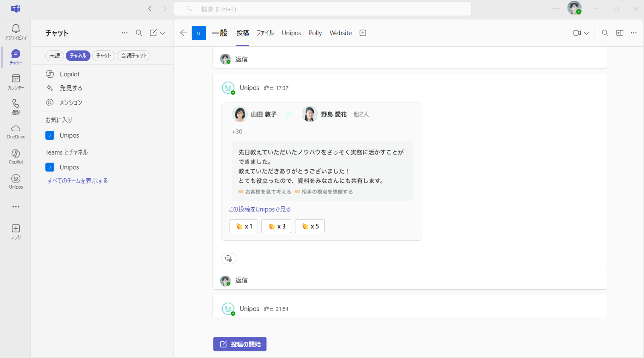This screenshot has height=358, width=644.
Task: Toggle the 会議チャット filter chip
Action: (x=133, y=55)
